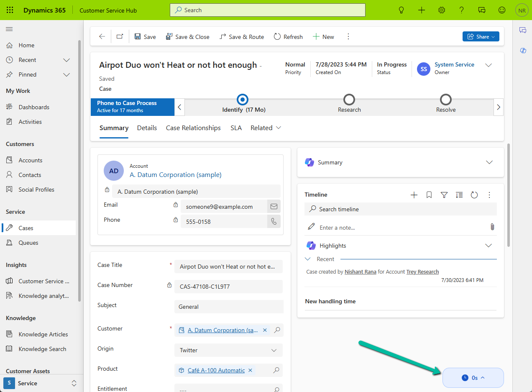Open the Origin dropdown showing Twitter
The width and height of the screenshot is (532, 392).
coord(228,350)
